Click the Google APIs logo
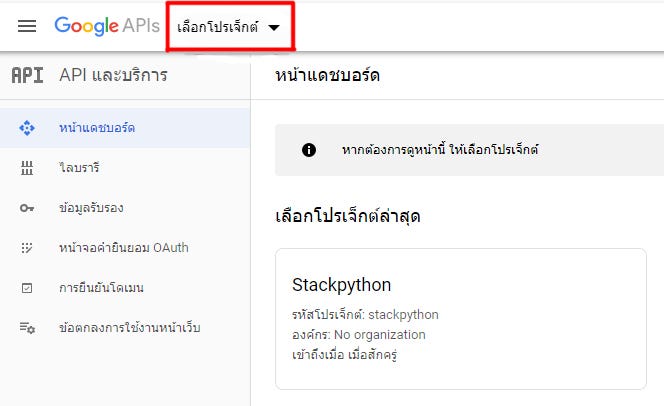The width and height of the screenshot is (664, 406). pos(107,26)
